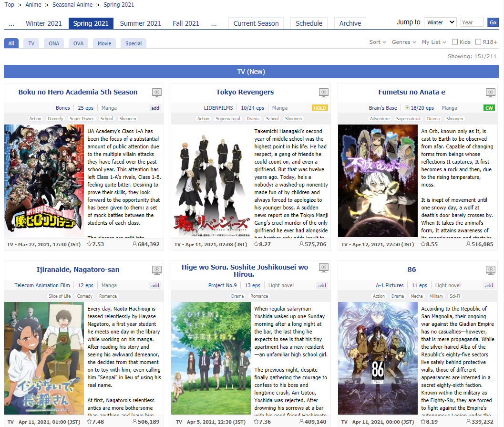Image resolution: width=504 pixels, height=427 pixels.
Task: Open the Schedule tab
Action: (309, 23)
